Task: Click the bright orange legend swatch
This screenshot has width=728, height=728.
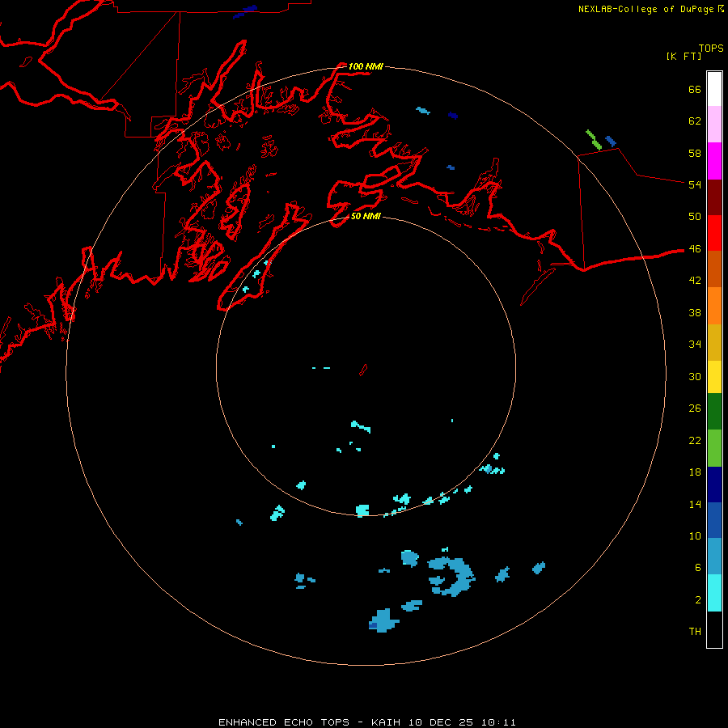Action: click(x=714, y=306)
